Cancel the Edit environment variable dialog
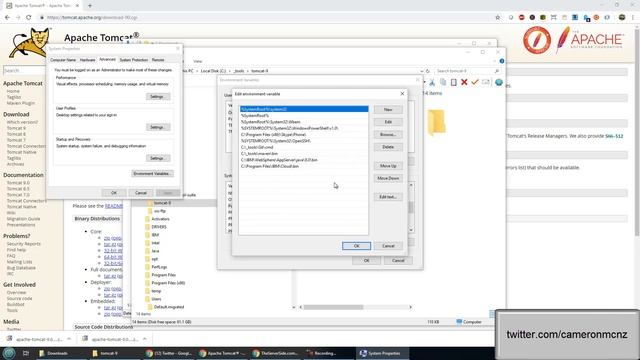640x360 pixels. (x=388, y=246)
